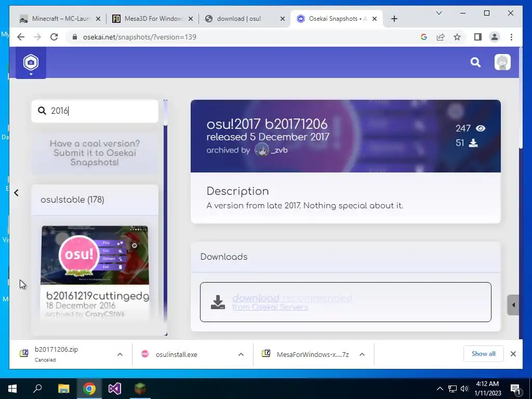Open the volume control in system tray
532x399 pixels.
(464, 389)
